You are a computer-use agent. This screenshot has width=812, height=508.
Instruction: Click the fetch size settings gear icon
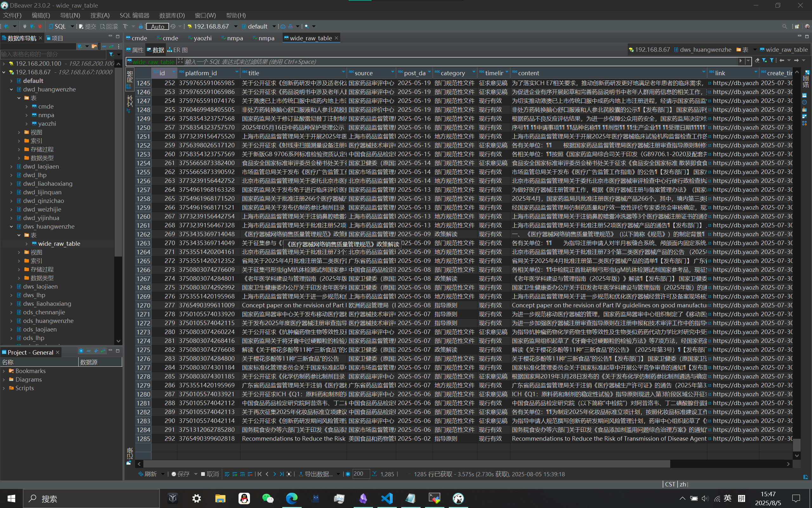pos(348,474)
